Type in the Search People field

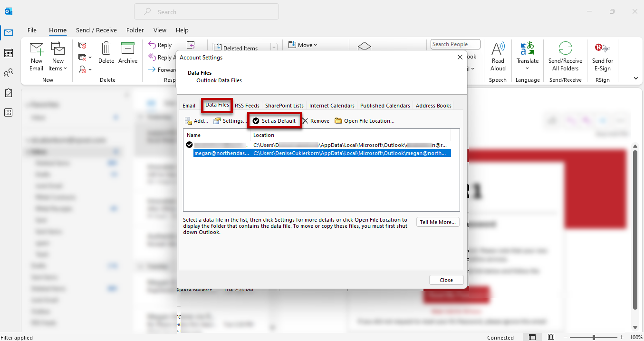(455, 44)
